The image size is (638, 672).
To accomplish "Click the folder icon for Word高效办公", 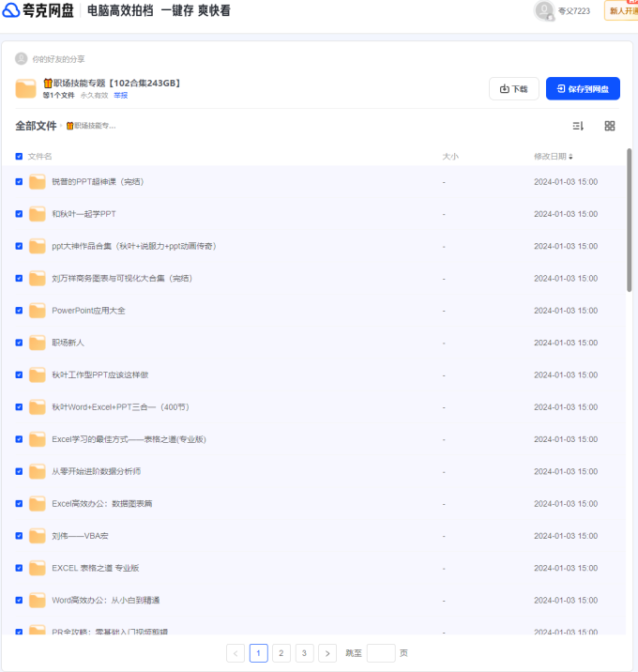I will coord(38,600).
